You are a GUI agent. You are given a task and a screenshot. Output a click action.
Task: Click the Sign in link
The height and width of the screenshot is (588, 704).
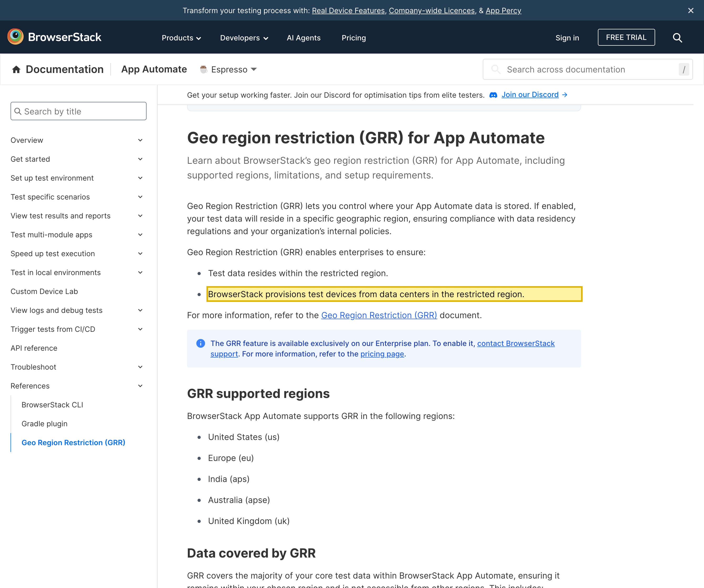[x=567, y=38]
